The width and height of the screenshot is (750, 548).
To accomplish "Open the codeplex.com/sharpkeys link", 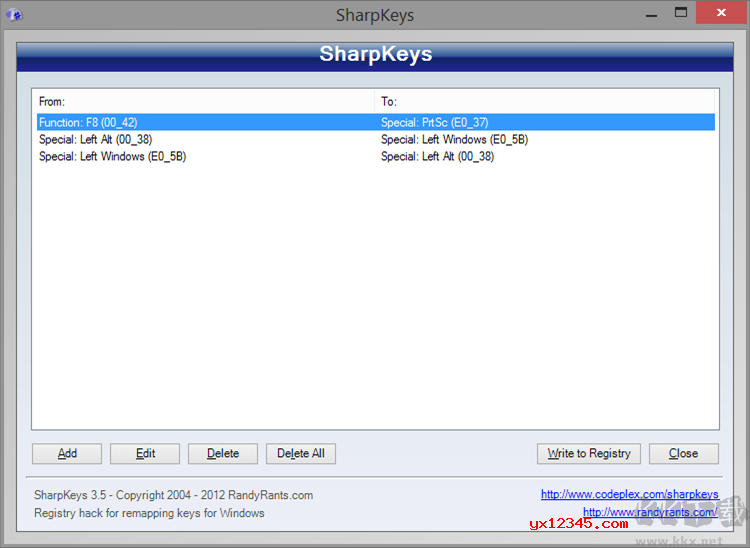I will [x=629, y=494].
